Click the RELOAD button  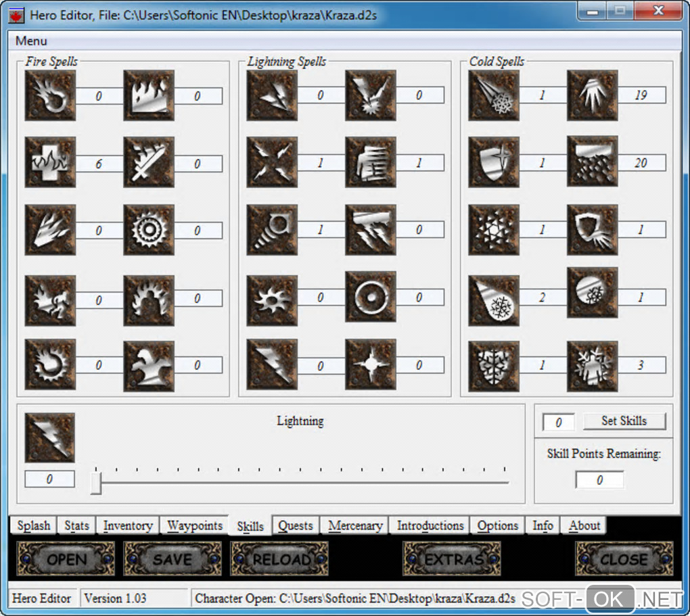point(279,559)
